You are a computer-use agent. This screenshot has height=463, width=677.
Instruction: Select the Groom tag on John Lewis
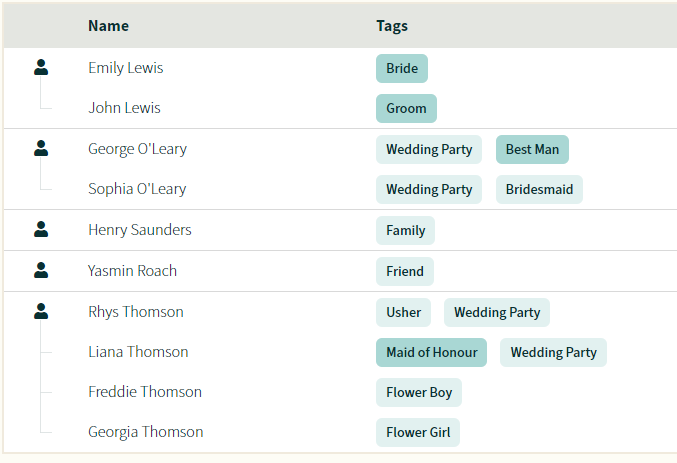406,108
